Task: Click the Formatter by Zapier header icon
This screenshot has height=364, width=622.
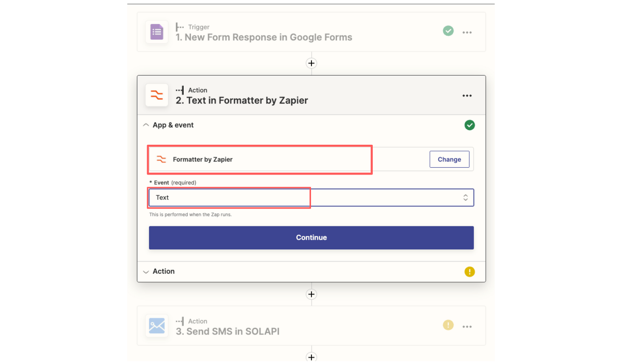Action: click(157, 95)
